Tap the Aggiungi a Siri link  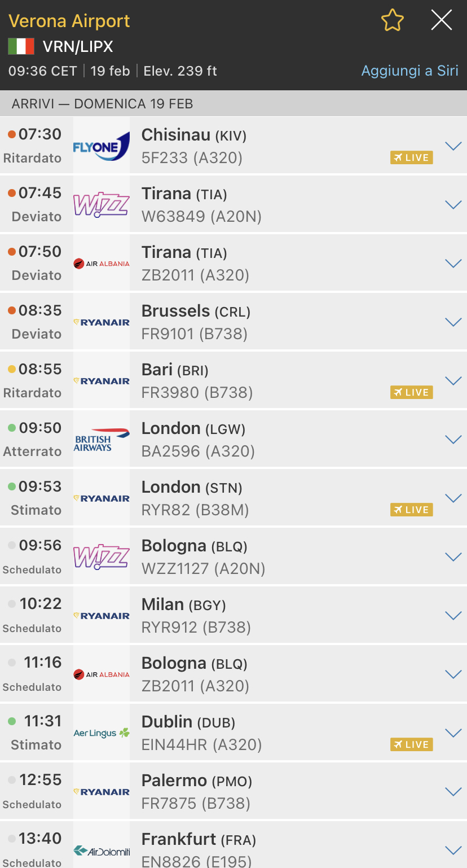click(x=409, y=71)
